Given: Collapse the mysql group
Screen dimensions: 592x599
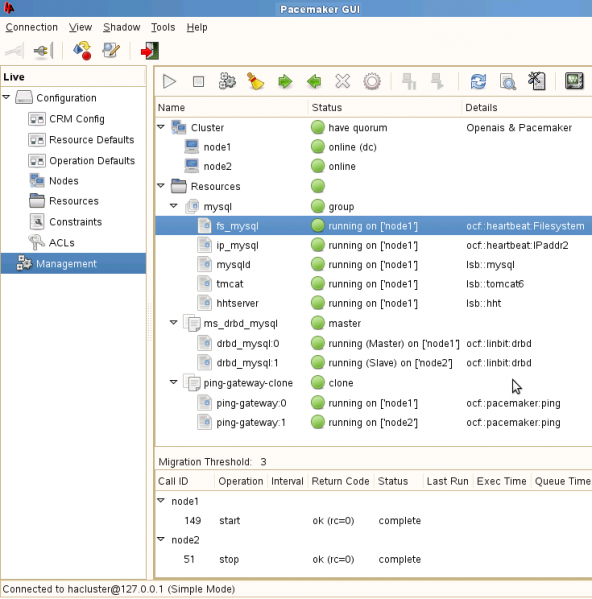Looking at the screenshot, I should point(174,206).
